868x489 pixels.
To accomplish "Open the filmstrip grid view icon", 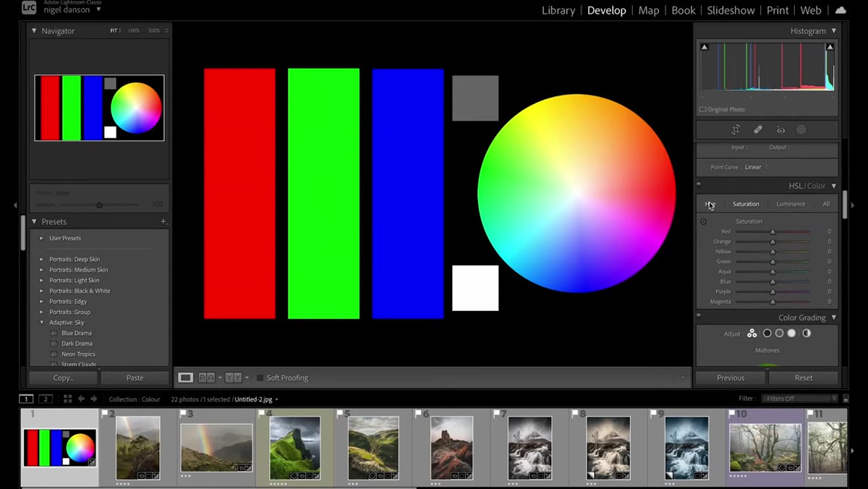I will pyautogui.click(x=67, y=399).
